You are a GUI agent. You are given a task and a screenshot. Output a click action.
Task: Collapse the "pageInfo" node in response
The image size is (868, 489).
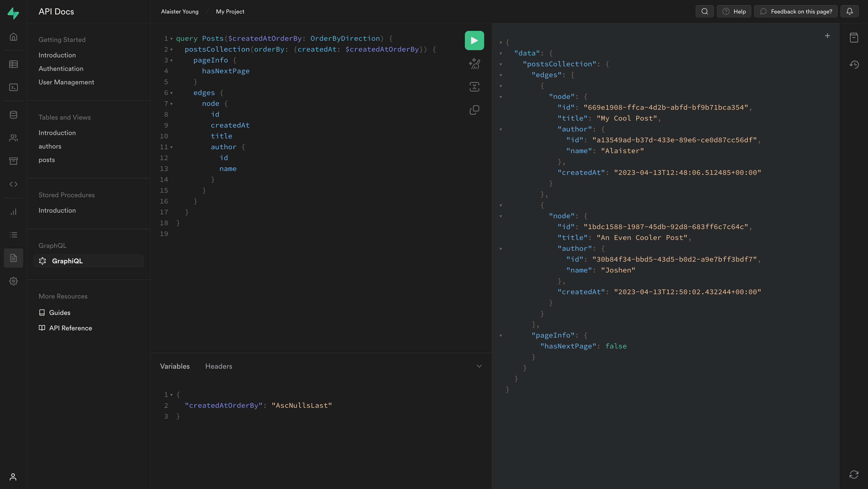(x=501, y=335)
